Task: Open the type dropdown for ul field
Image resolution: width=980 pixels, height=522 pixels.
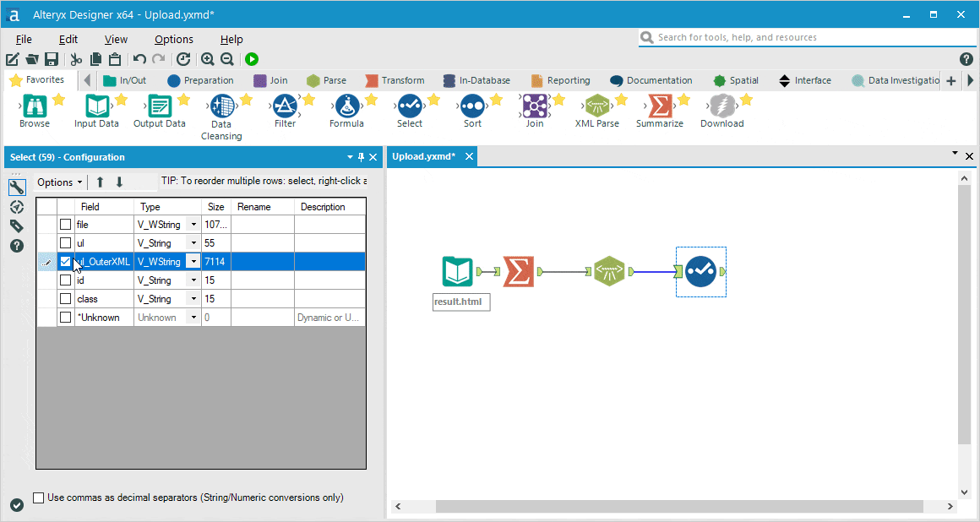Action: [x=193, y=243]
